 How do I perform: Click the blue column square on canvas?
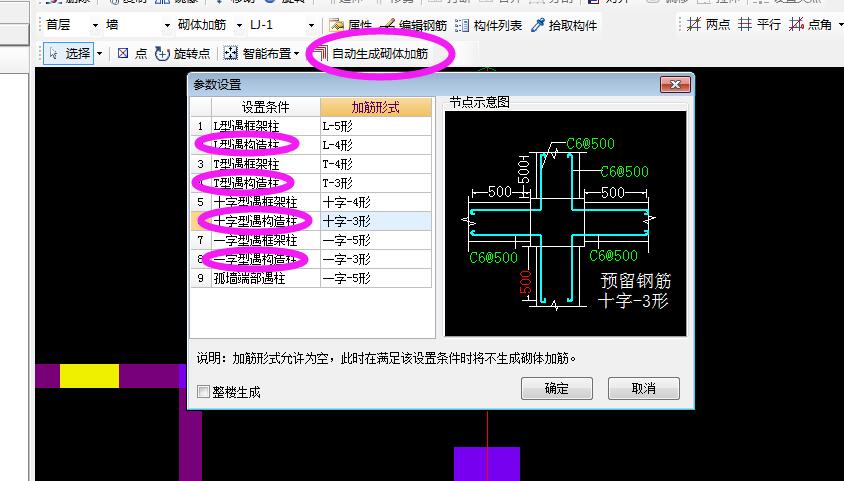pyautogui.click(x=487, y=464)
